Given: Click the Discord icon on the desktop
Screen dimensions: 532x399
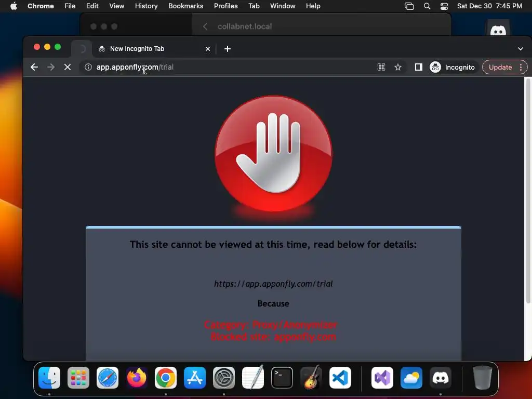Looking at the screenshot, I should pyautogui.click(x=498, y=28).
